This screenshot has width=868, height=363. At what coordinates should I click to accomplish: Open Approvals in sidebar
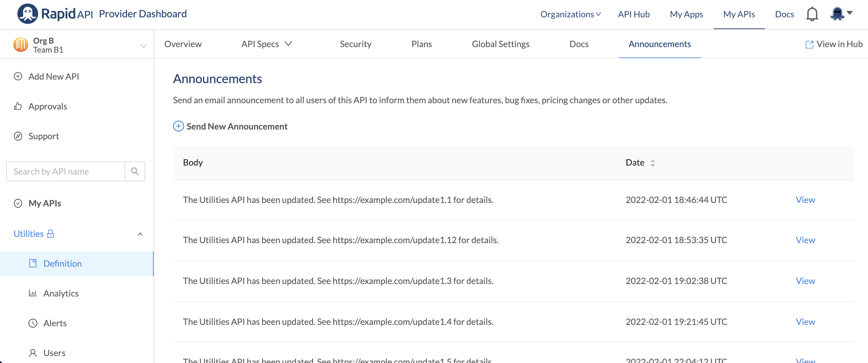click(x=48, y=106)
